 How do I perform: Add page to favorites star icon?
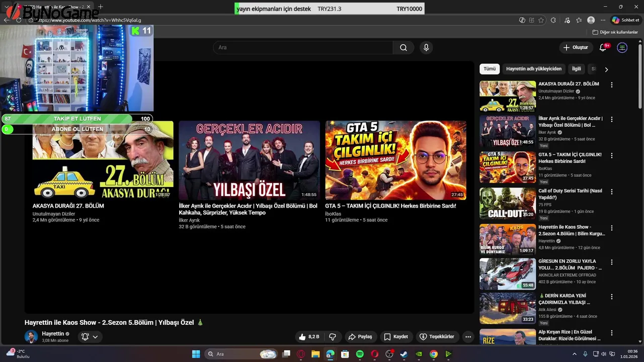[x=541, y=20]
